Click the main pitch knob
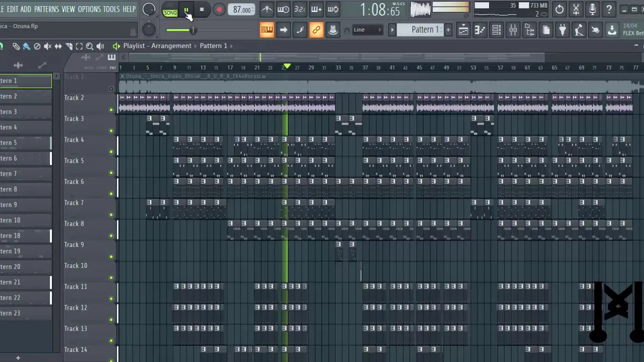 [x=149, y=30]
